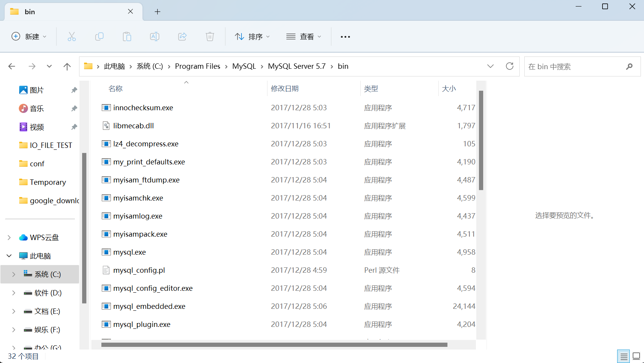Click the Cut scissors icon in toolbar
The height and width of the screenshot is (363, 644).
coord(72,36)
